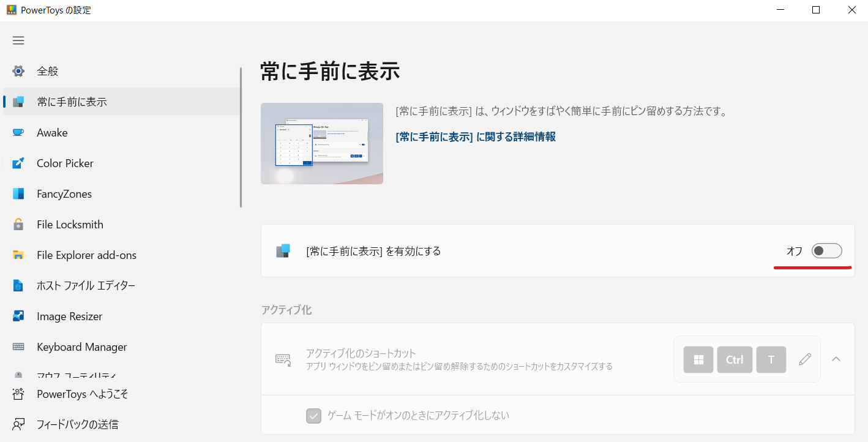This screenshot has width=868, height=442.
Task: Click the FancyZones layout icon
Action: (18, 193)
